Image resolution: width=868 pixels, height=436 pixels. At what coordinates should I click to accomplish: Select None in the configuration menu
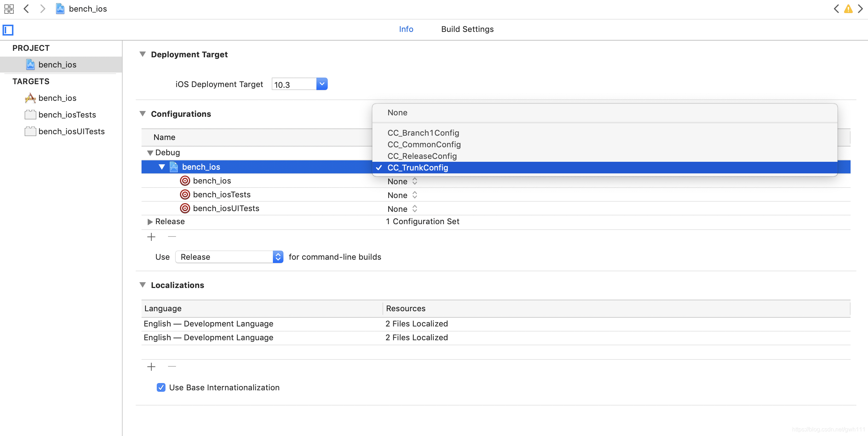[x=397, y=112]
